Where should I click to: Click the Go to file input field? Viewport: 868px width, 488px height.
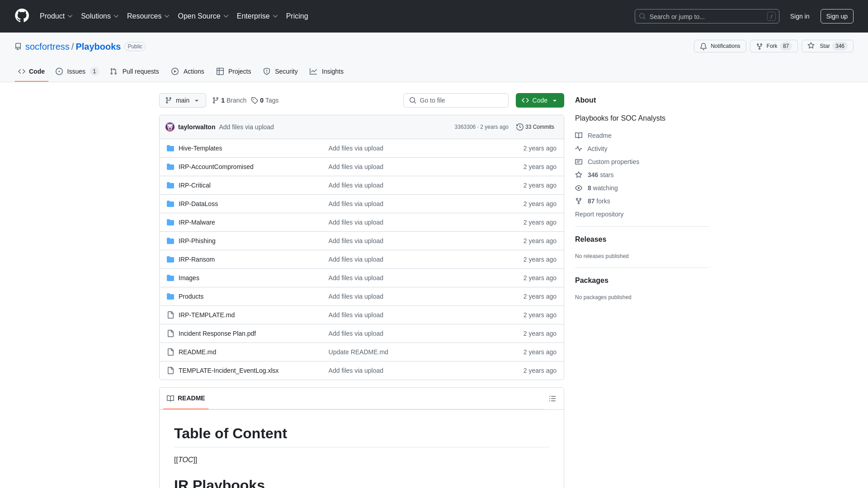click(x=455, y=100)
